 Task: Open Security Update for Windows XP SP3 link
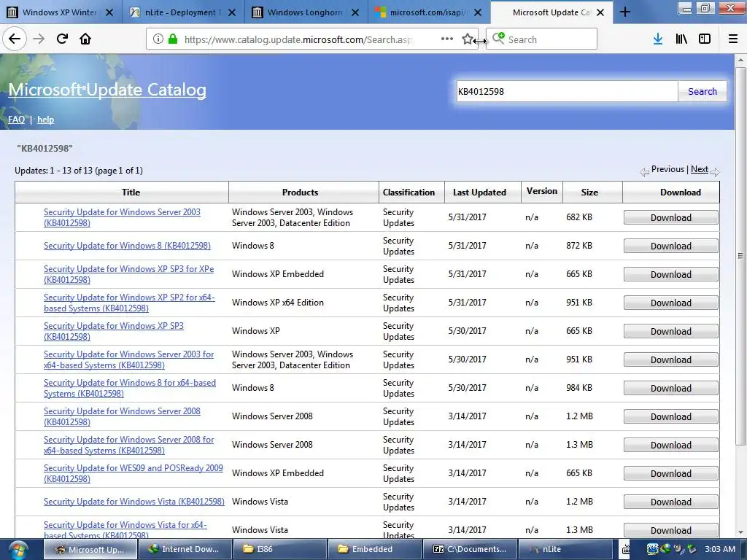point(113,331)
